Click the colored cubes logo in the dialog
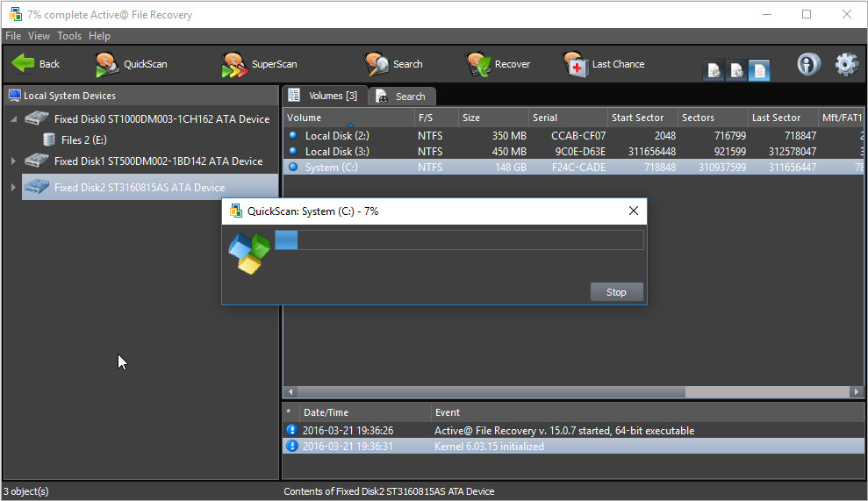 click(x=249, y=253)
